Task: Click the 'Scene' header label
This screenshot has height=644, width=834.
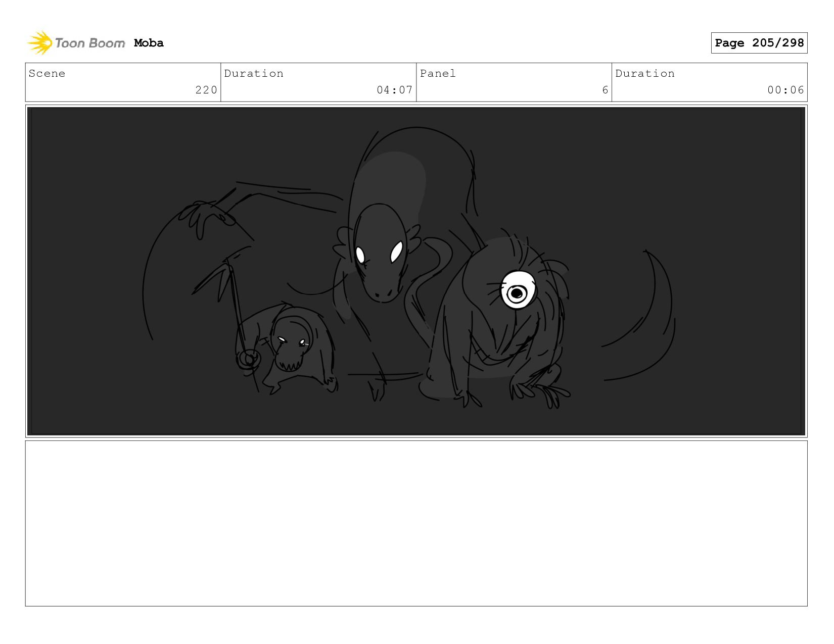Action: coord(47,73)
